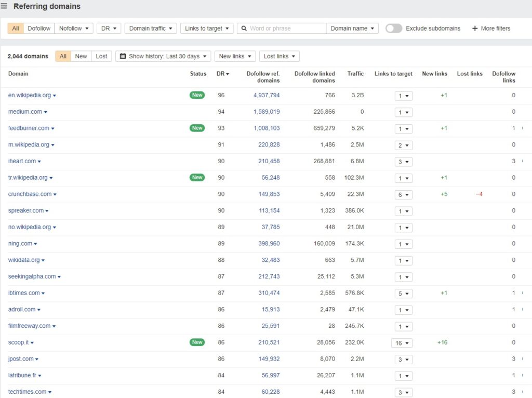Toggle Exclude subdomains switch
The height and width of the screenshot is (398, 532).
[394, 29]
